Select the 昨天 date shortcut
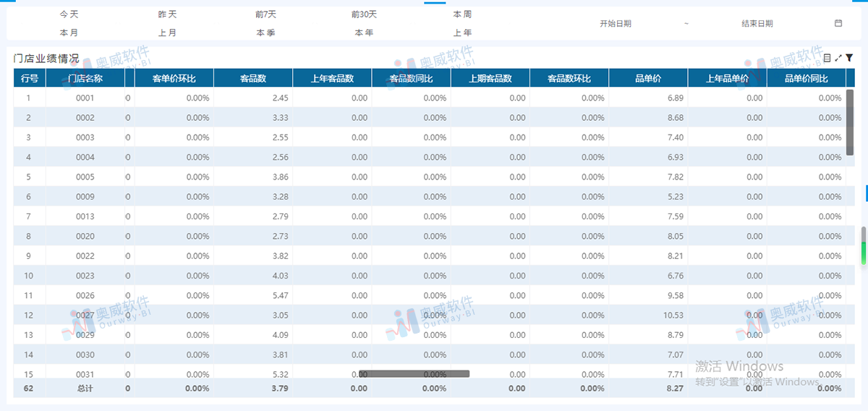Viewport: 868px width, 411px height. 167,14
